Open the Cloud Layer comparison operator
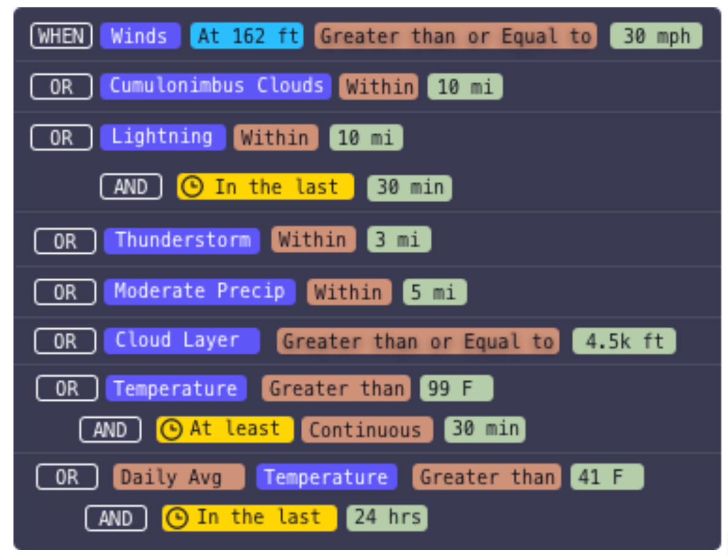This screenshot has height=560, width=728. (x=418, y=341)
